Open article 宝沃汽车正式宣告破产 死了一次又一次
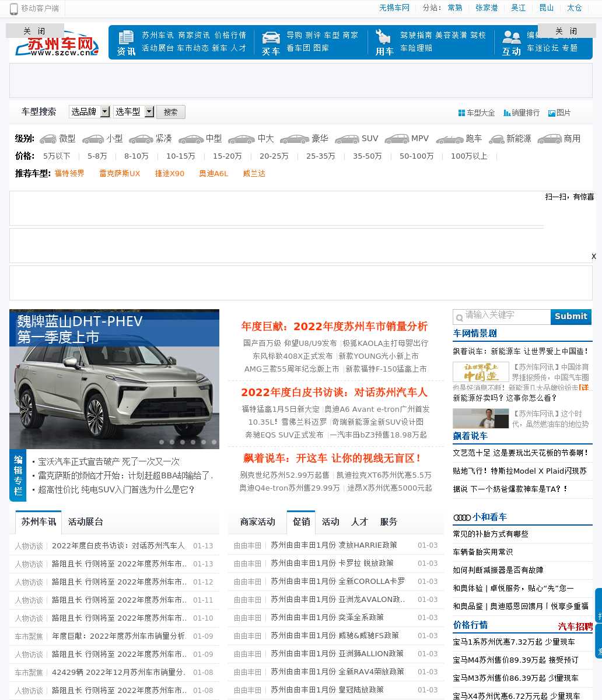The height and width of the screenshot is (700, 602). 109,462
